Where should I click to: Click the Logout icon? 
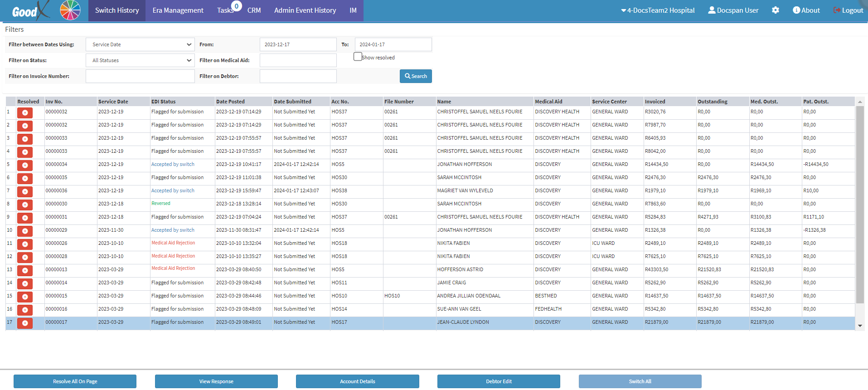(x=837, y=10)
